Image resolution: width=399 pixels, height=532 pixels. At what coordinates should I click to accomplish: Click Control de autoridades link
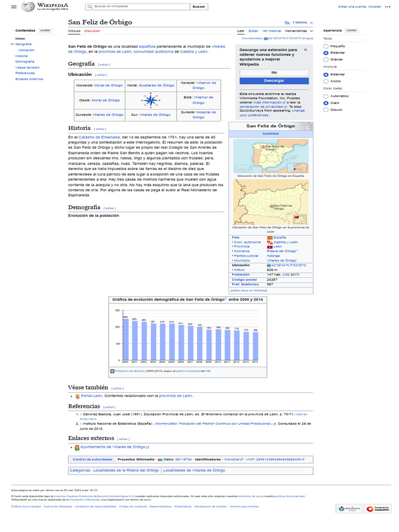[x=92, y=460]
